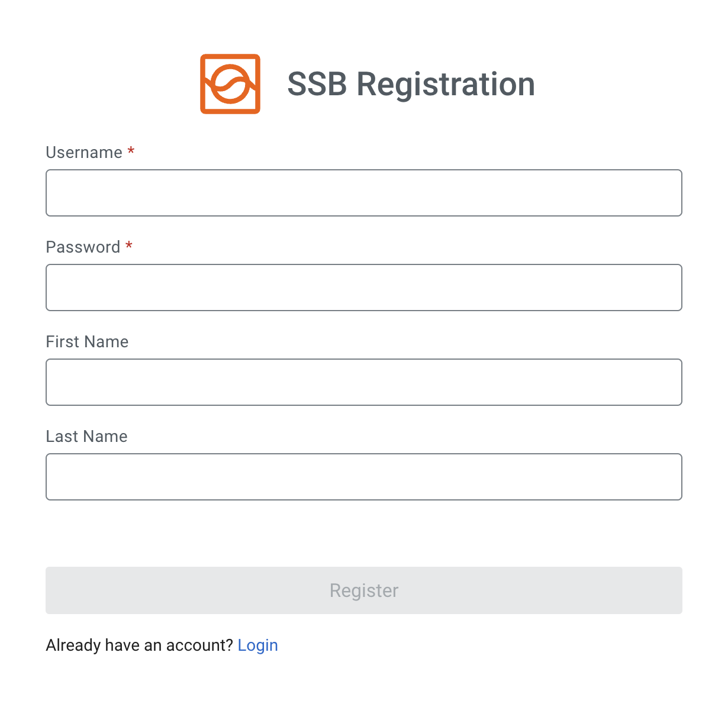The height and width of the screenshot is (704, 728).
Task: Click the Username field label
Action: (x=84, y=153)
